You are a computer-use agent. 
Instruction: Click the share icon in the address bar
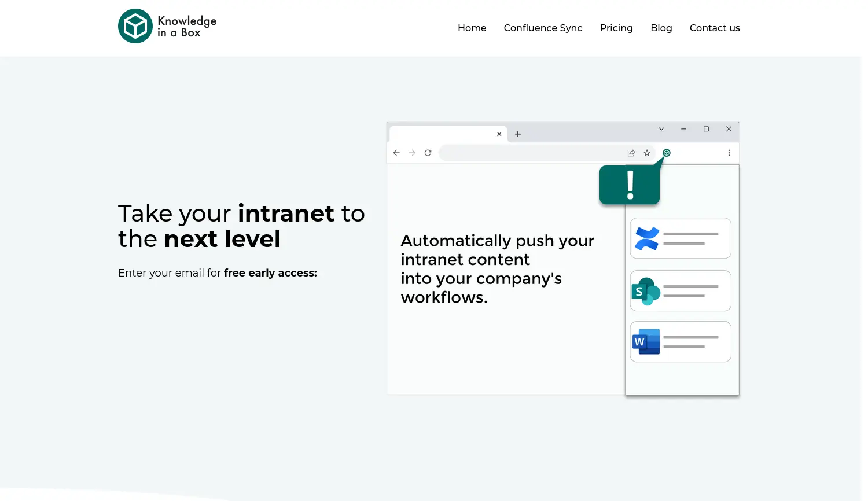pyautogui.click(x=631, y=153)
